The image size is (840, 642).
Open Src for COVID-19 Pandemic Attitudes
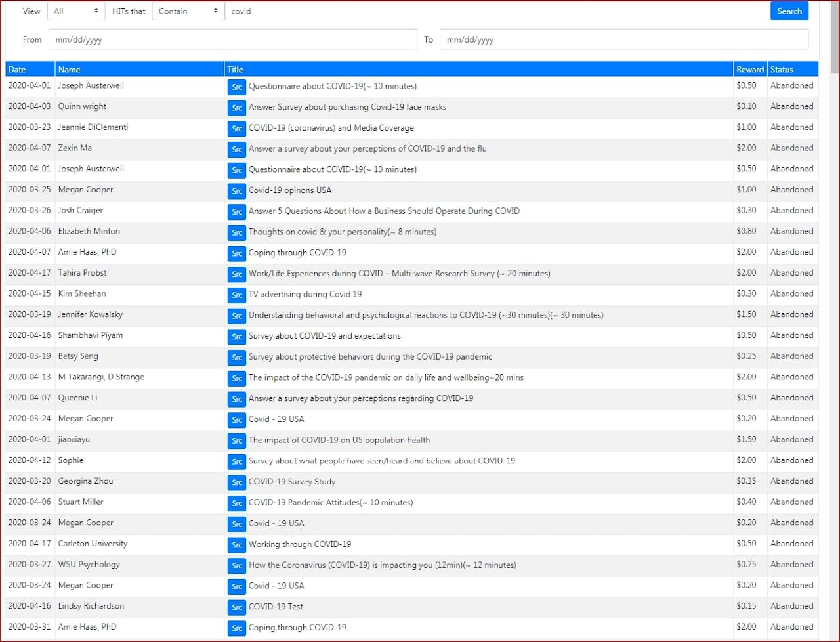[237, 503]
